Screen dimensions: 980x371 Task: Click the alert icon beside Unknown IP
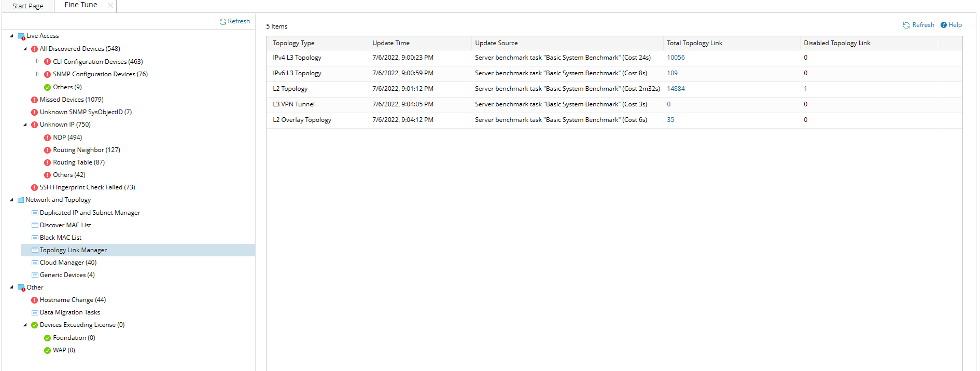tap(34, 125)
